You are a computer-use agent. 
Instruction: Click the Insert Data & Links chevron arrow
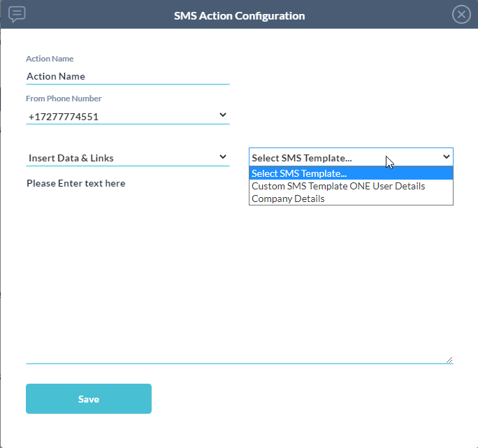[x=223, y=157]
